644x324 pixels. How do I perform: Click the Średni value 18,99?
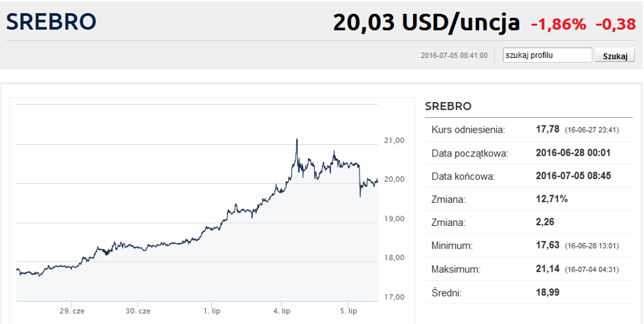[547, 293]
